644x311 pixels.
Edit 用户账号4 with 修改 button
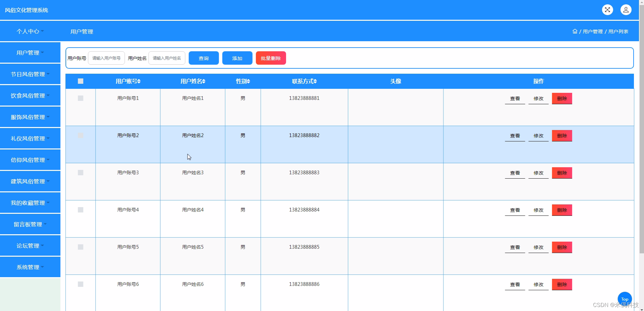pyautogui.click(x=538, y=210)
